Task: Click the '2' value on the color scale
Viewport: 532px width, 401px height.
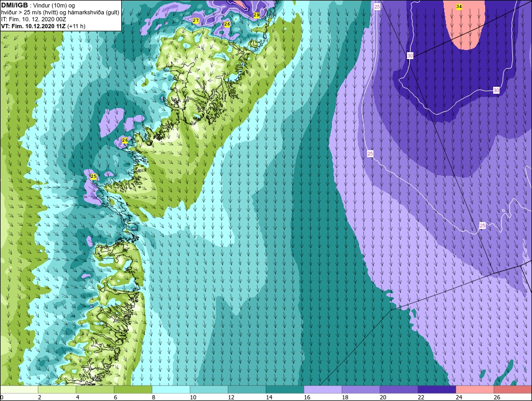Action: [40, 397]
